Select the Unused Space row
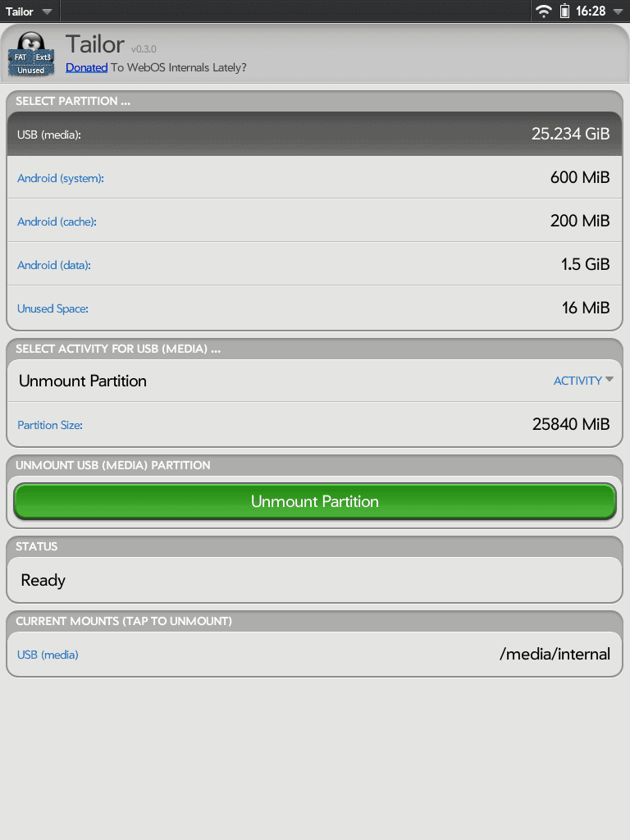The width and height of the screenshot is (630, 840). (314, 308)
